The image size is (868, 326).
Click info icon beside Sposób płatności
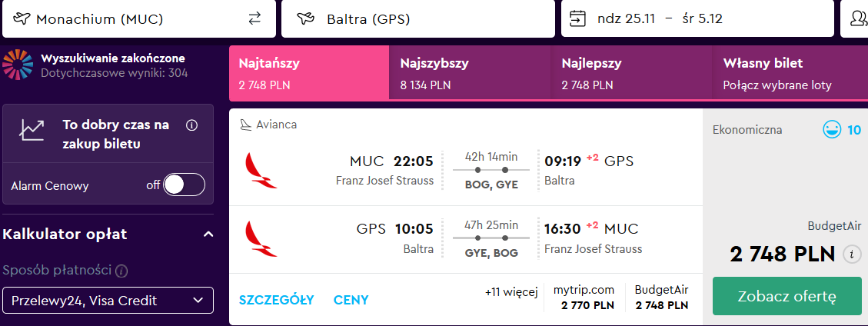click(121, 271)
